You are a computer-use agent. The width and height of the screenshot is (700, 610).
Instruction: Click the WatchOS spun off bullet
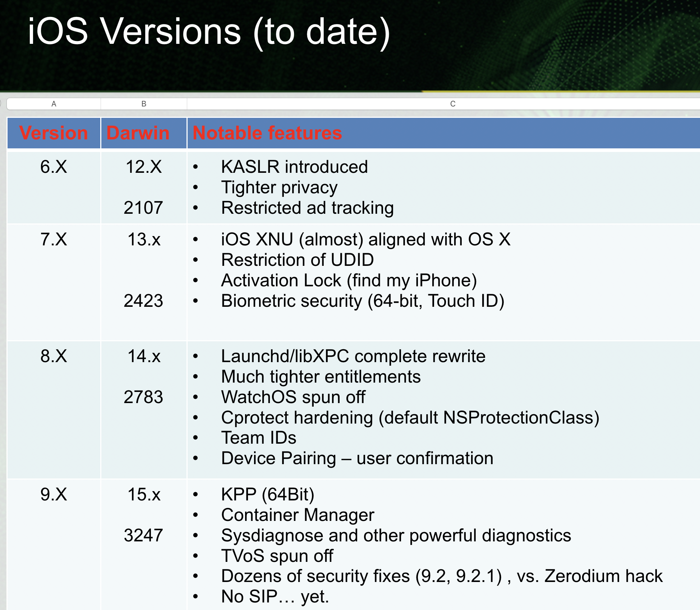293,397
